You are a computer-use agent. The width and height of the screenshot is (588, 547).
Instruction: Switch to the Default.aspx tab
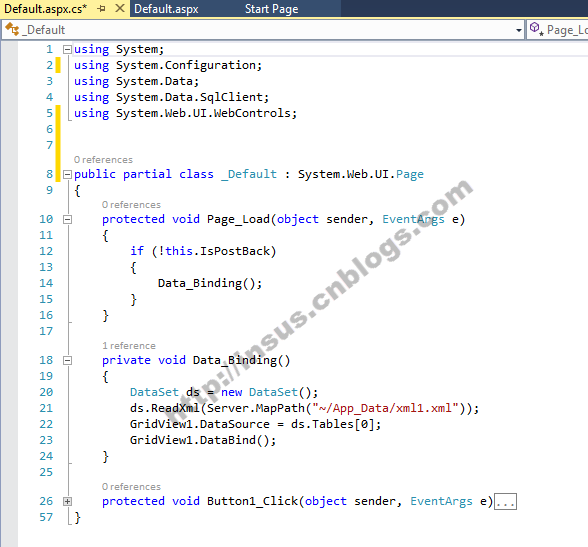coord(166,9)
